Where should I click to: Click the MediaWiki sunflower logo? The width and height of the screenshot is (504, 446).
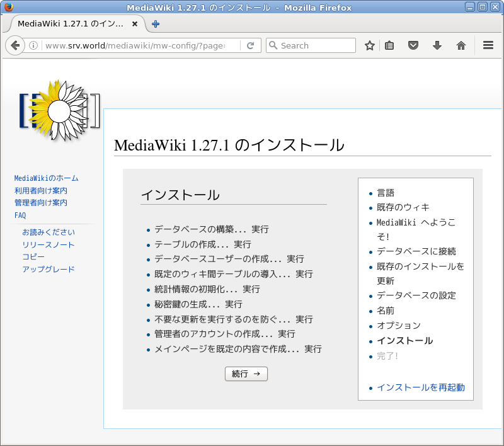60,111
